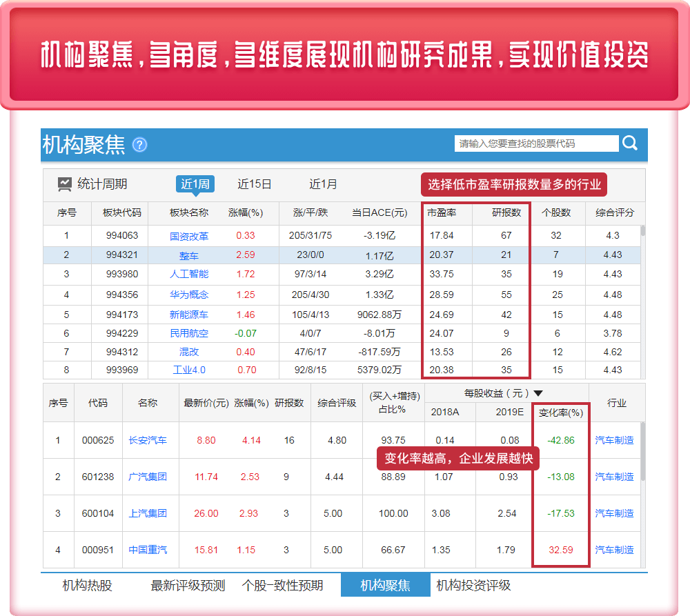Select sector code 994173 cell

pyautogui.click(x=122, y=315)
